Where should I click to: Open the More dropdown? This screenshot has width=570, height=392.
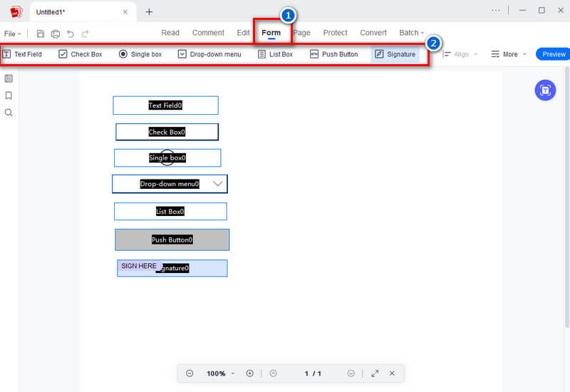tap(509, 54)
